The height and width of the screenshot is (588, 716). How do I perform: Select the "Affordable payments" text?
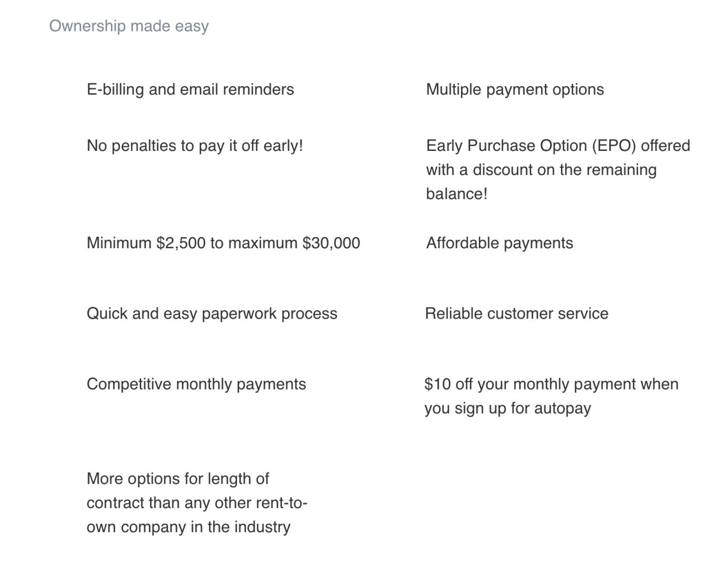pyautogui.click(x=500, y=243)
